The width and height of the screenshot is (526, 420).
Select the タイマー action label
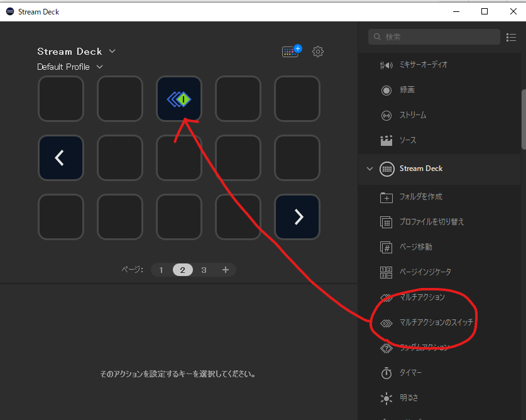[410, 372]
